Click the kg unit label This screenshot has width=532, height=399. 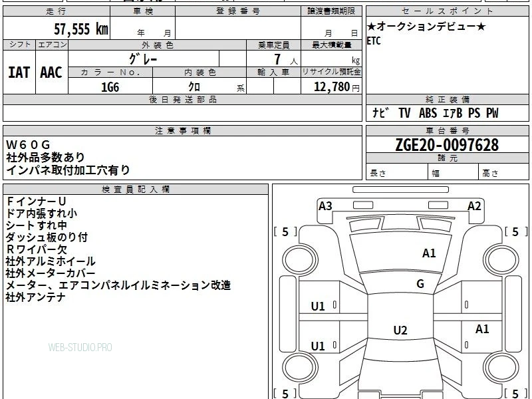tap(356, 61)
